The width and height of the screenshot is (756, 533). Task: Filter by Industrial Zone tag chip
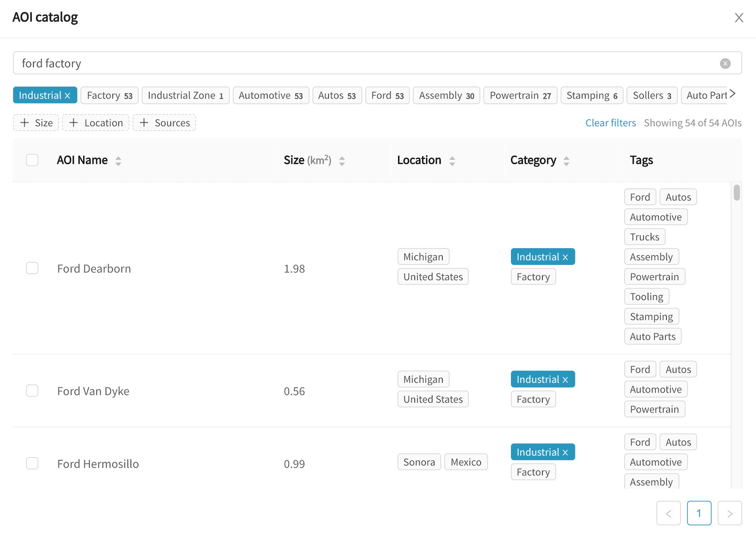coord(186,95)
